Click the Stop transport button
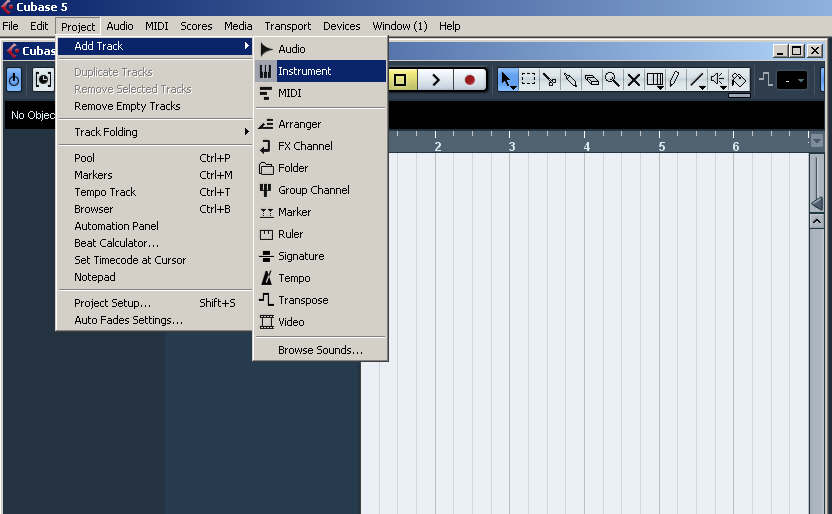 [x=401, y=80]
